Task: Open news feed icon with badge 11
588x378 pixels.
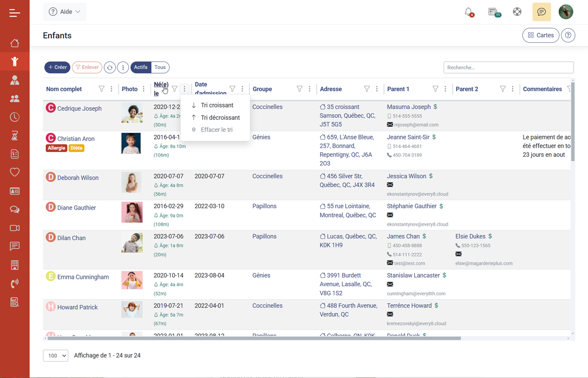Action: pos(493,12)
